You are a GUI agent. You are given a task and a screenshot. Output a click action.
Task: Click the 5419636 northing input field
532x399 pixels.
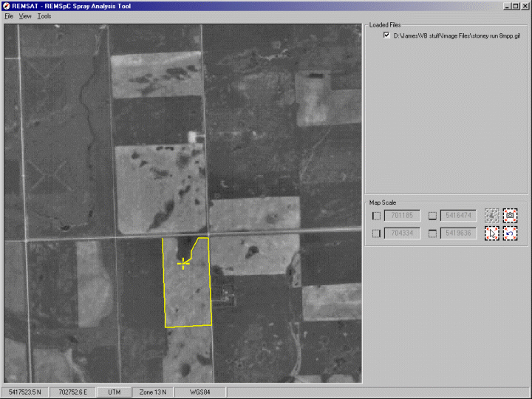coord(460,234)
